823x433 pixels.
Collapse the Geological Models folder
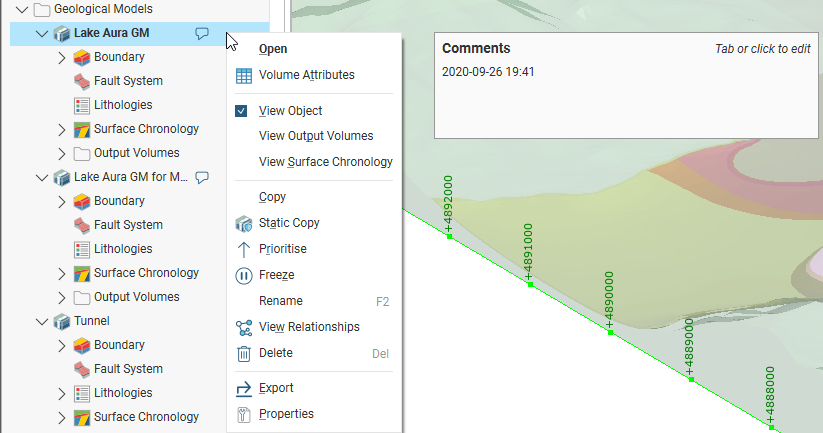[21, 9]
